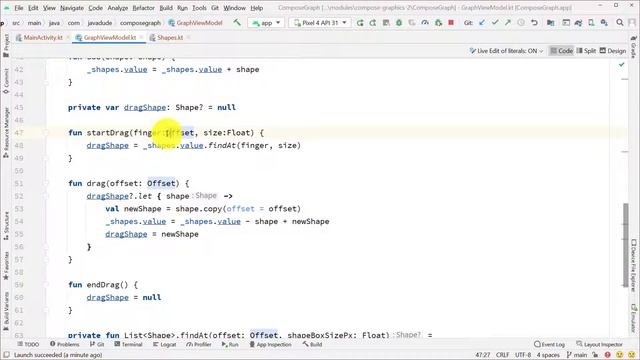The image size is (640, 360).
Task: Click the green inspection checkmark in editor corner
Action: (622, 64)
